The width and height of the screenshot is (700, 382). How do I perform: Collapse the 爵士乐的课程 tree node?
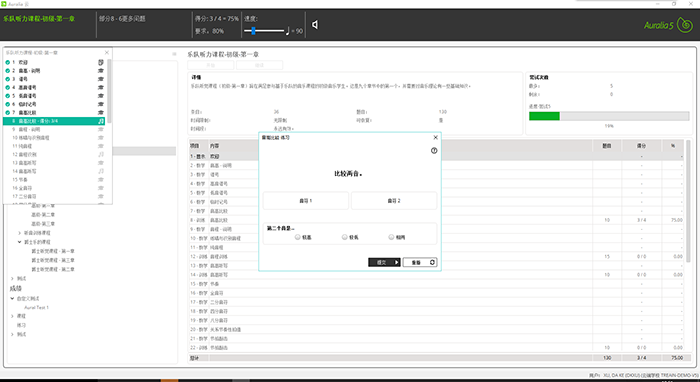(19, 242)
